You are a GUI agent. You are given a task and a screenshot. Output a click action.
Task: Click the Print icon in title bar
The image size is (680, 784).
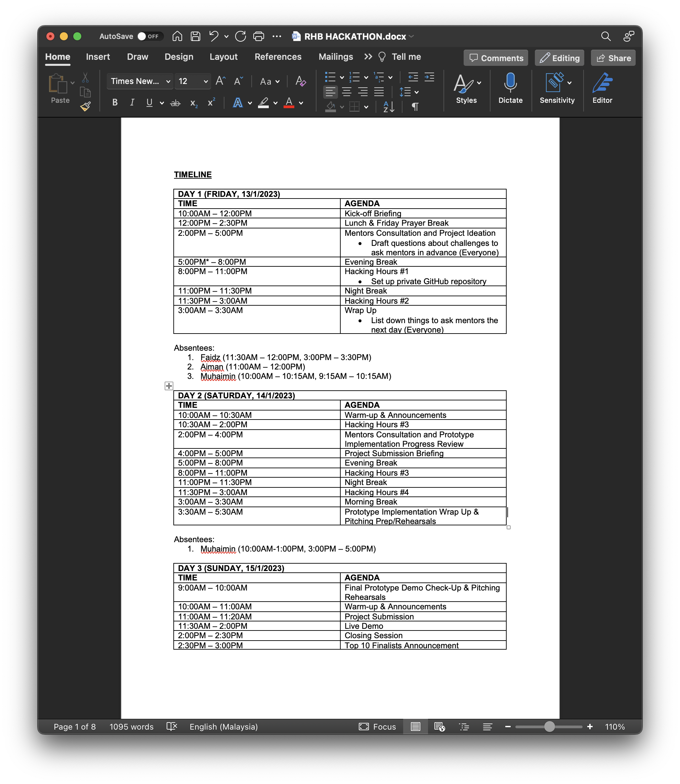[x=258, y=36]
